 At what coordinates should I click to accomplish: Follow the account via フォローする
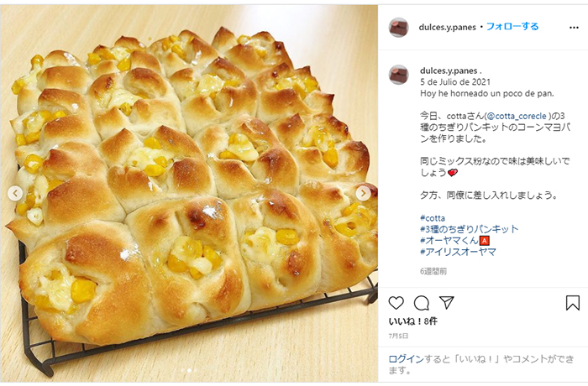coord(512,27)
